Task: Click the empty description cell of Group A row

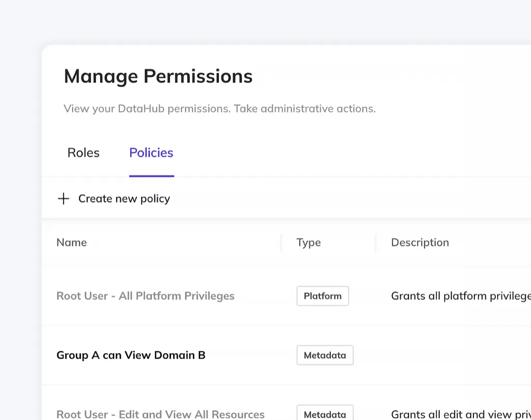Action: (456, 355)
